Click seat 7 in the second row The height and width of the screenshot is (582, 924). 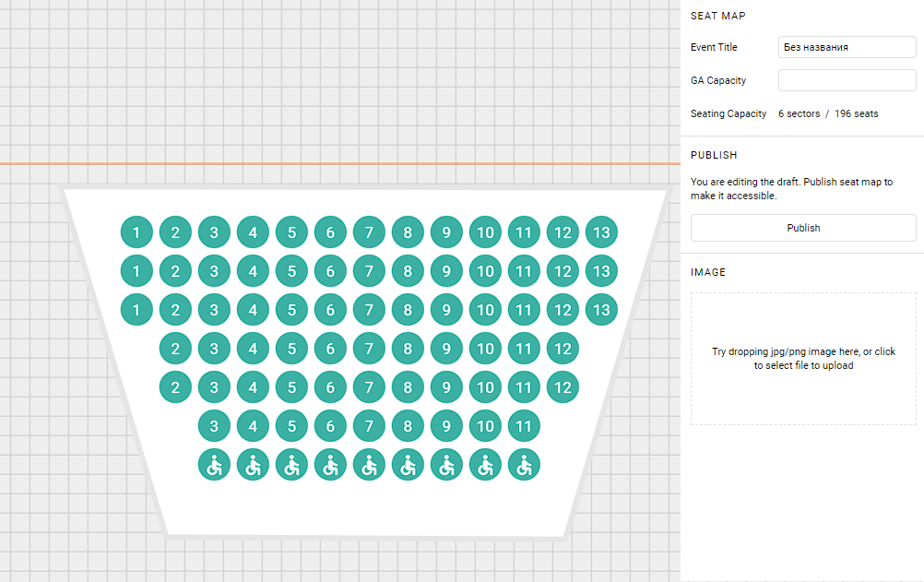tap(369, 271)
